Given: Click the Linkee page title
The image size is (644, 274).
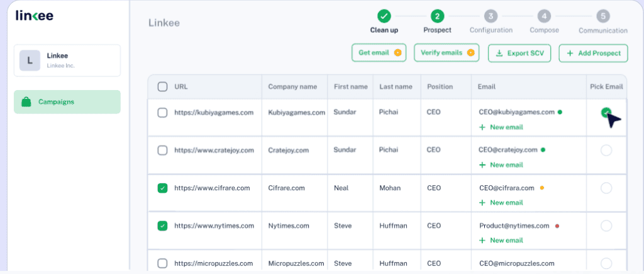Looking at the screenshot, I should [164, 23].
